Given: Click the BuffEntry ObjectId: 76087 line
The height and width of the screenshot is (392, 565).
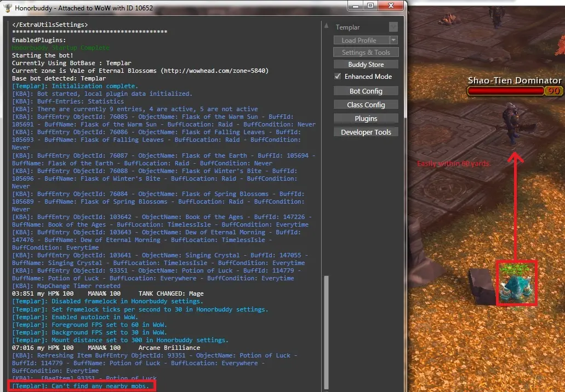Looking at the screenshot, I should pos(164,159).
